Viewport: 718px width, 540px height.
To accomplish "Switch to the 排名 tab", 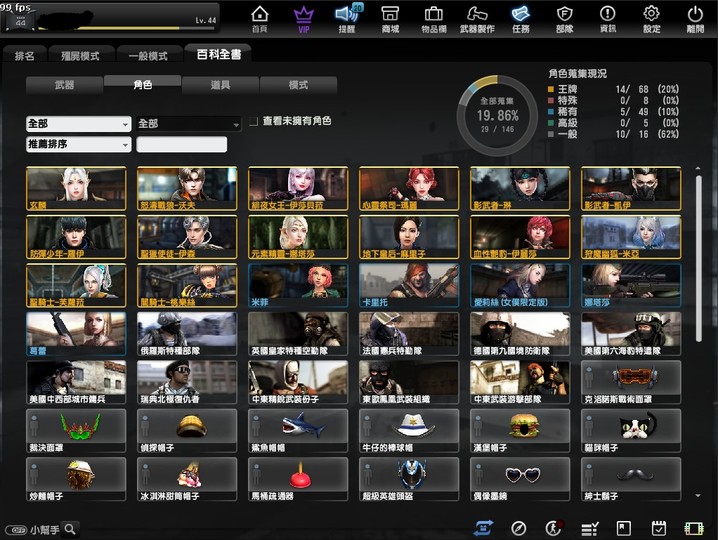I will pos(25,56).
